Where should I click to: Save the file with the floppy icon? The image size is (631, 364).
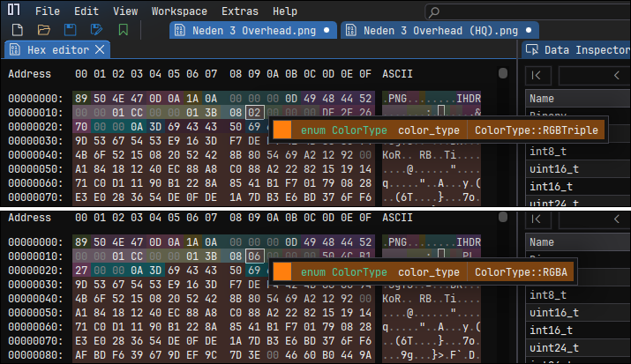[70, 30]
